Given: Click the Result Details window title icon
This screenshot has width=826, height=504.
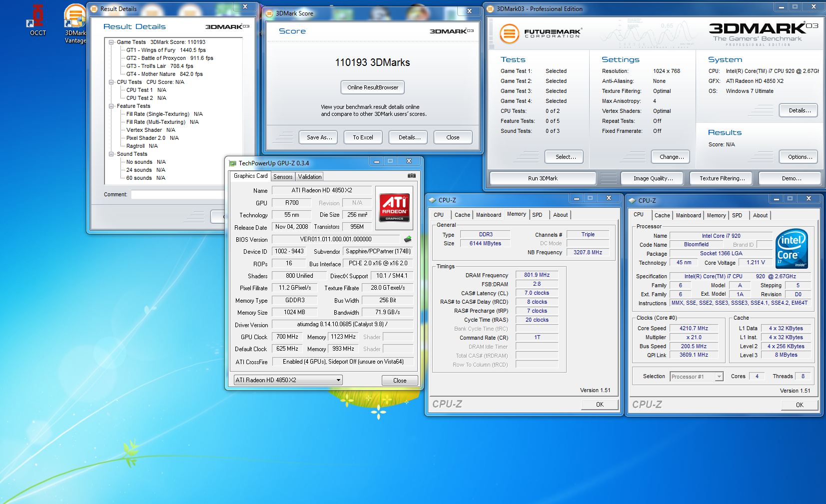Looking at the screenshot, I should pyautogui.click(x=94, y=8).
